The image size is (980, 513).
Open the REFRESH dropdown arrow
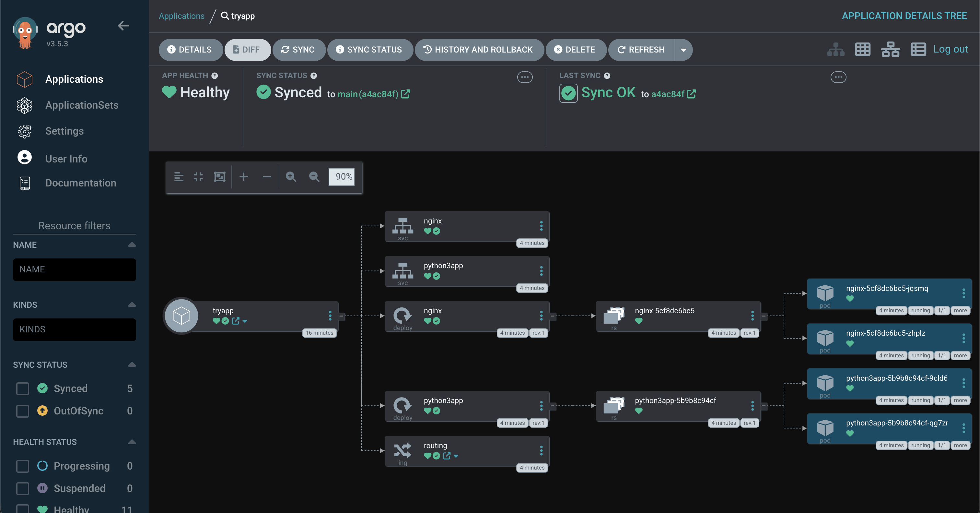[683, 50]
